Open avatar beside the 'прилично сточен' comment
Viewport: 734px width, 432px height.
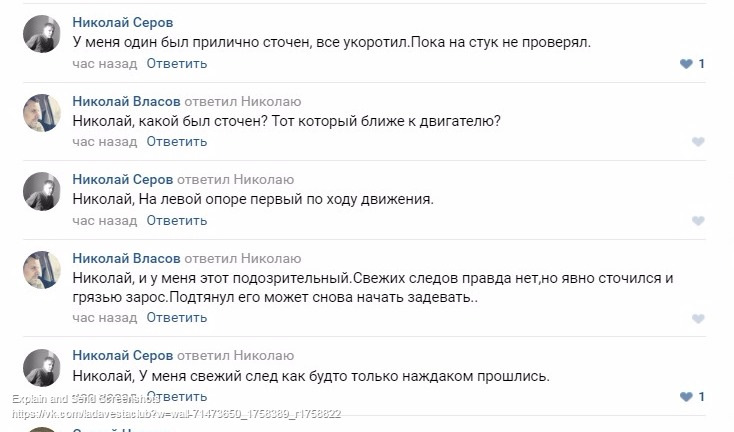coord(42,35)
